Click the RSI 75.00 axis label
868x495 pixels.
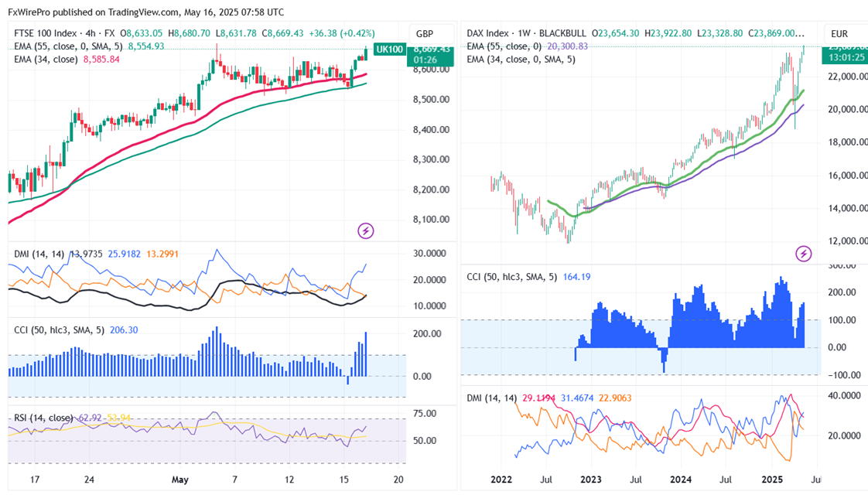pyautogui.click(x=425, y=414)
